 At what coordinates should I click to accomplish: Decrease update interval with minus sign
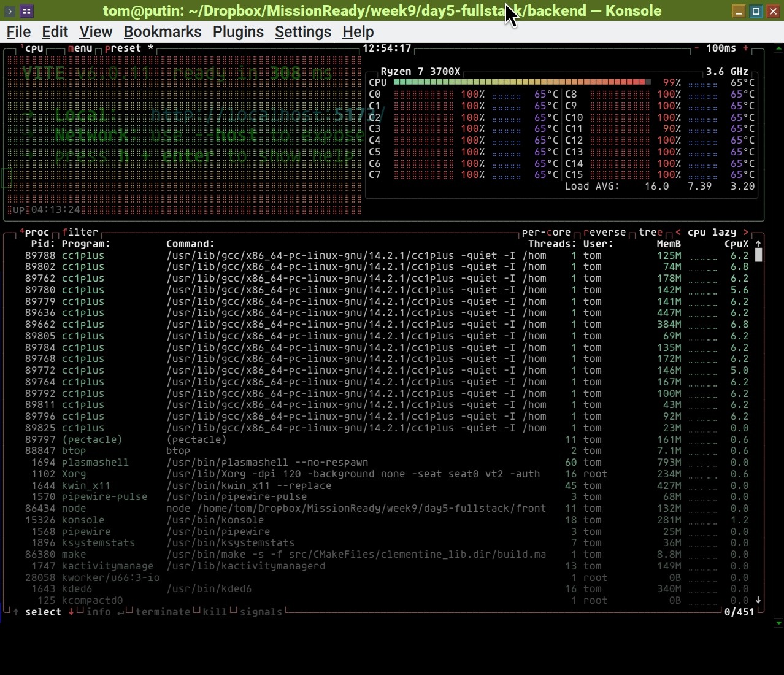pyautogui.click(x=697, y=48)
